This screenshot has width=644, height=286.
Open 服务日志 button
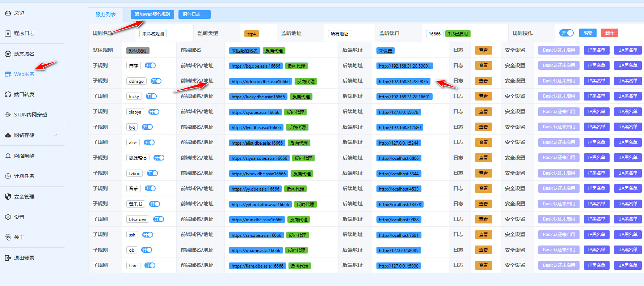tap(194, 14)
